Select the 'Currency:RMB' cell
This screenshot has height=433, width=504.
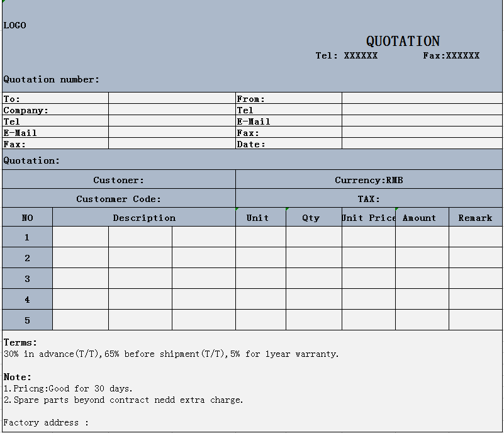tap(369, 179)
